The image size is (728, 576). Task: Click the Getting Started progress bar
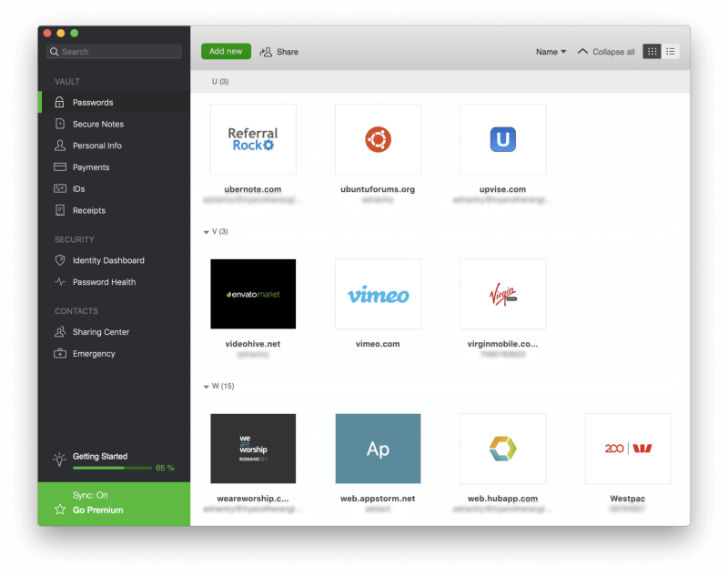pos(112,468)
